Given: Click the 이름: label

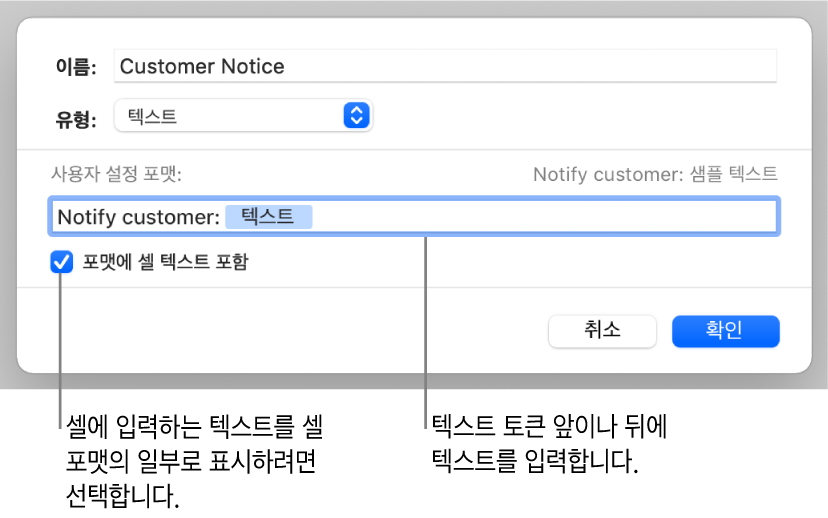Looking at the screenshot, I should [76, 67].
